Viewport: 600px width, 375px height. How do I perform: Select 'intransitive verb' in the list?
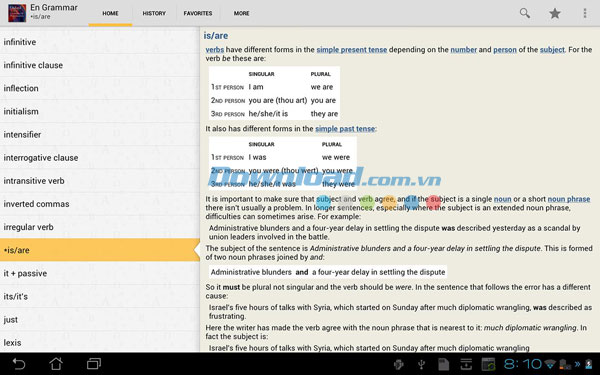click(100, 181)
